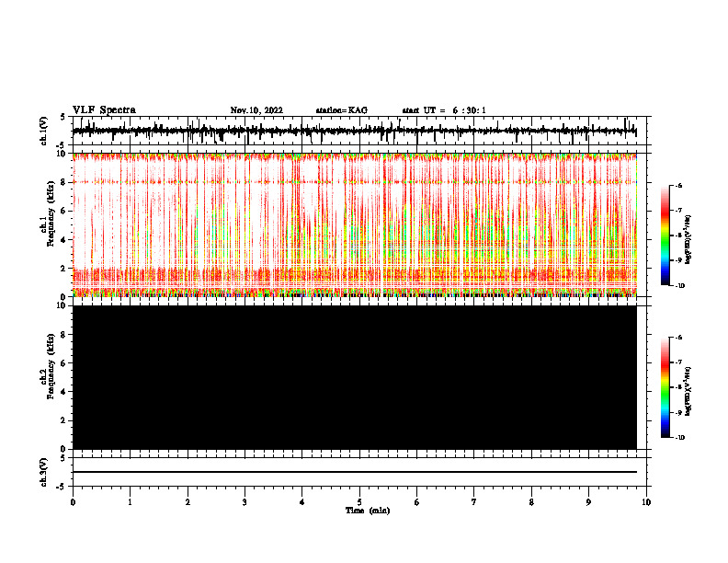The image size is (728, 563).
Task: Click time axis tick label "6"
Action: point(417,502)
